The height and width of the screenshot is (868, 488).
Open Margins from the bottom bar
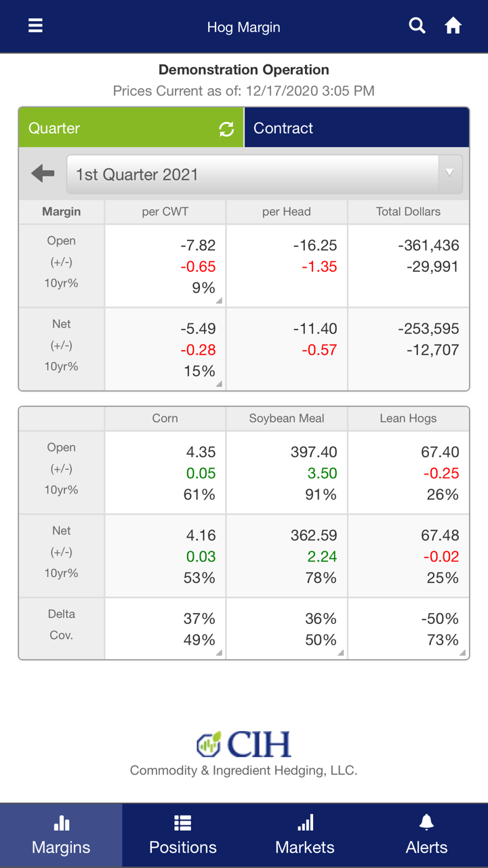61,835
